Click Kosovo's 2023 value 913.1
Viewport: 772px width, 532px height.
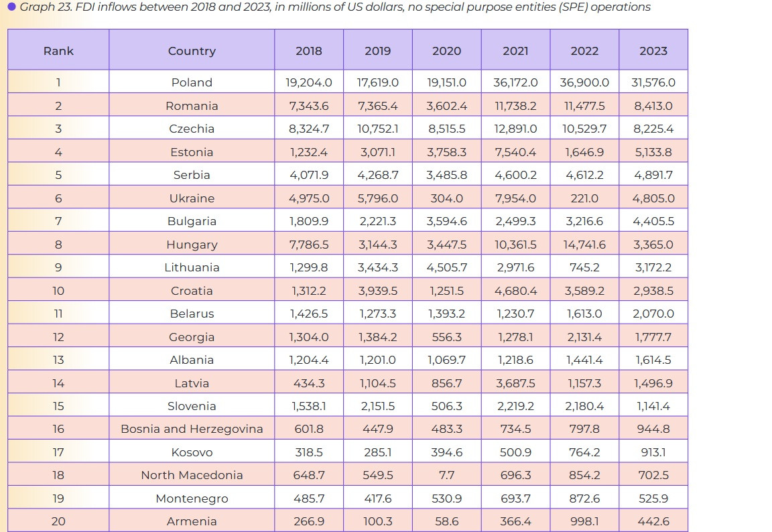653,452
